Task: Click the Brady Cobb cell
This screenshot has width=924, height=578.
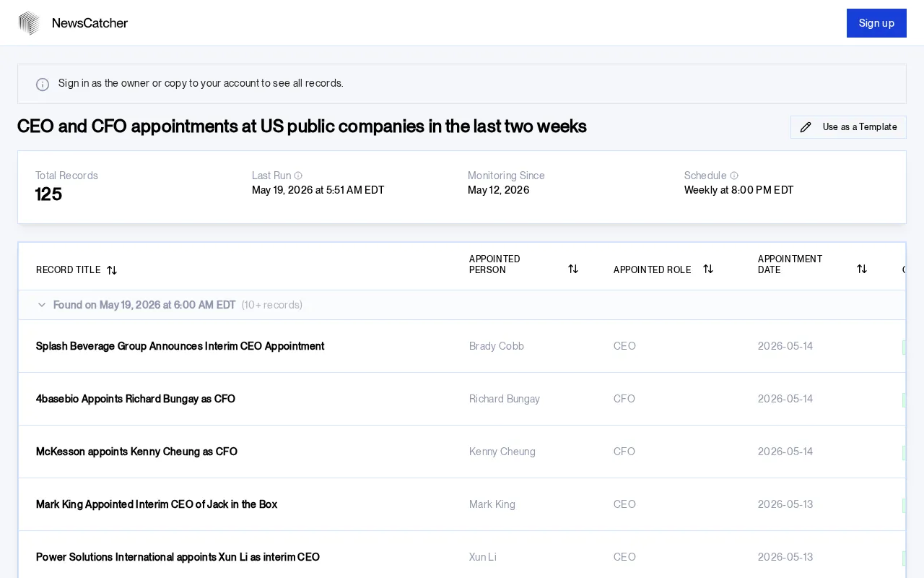Action: coord(497,346)
